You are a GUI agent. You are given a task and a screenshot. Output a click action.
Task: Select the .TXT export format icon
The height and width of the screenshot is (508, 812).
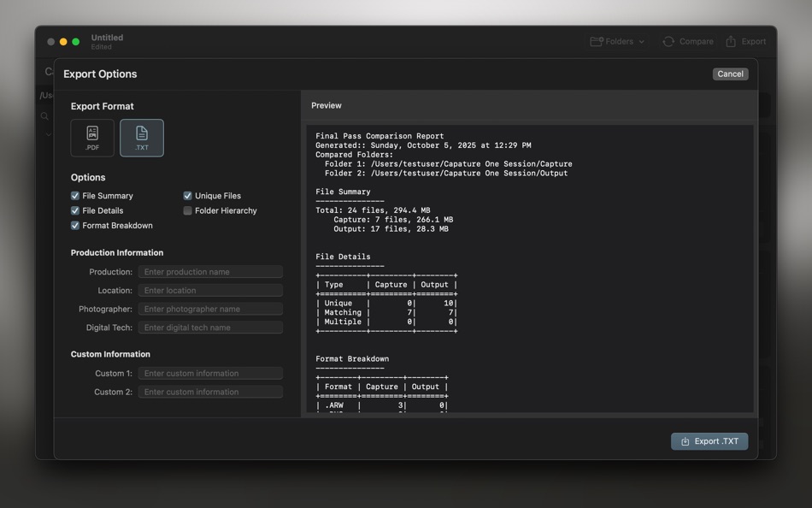(x=141, y=137)
